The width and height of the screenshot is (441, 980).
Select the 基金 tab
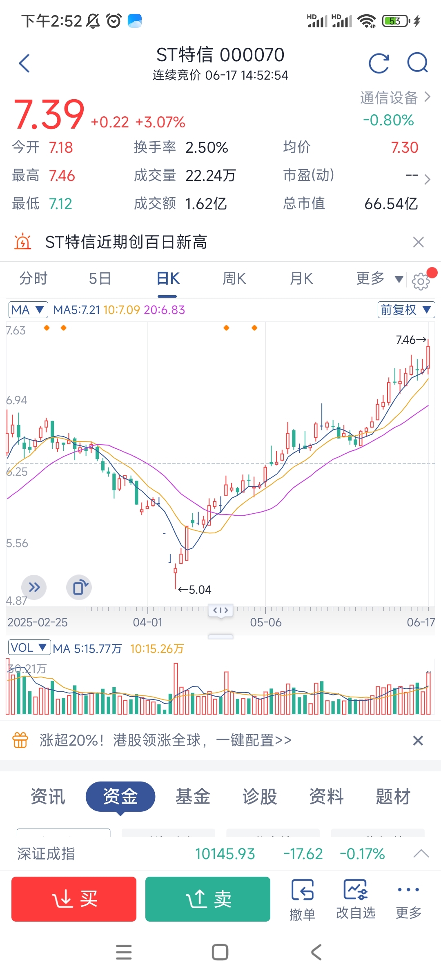point(193,796)
